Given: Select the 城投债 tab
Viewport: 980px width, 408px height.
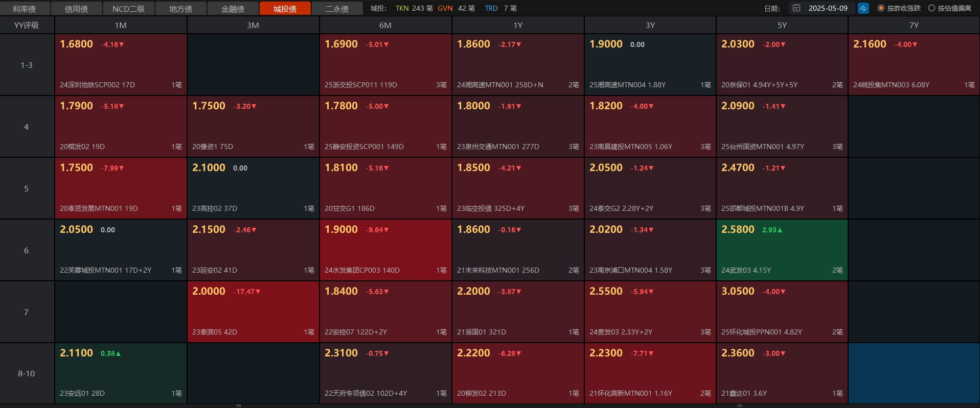Looking at the screenshot, I should (285, 9).
